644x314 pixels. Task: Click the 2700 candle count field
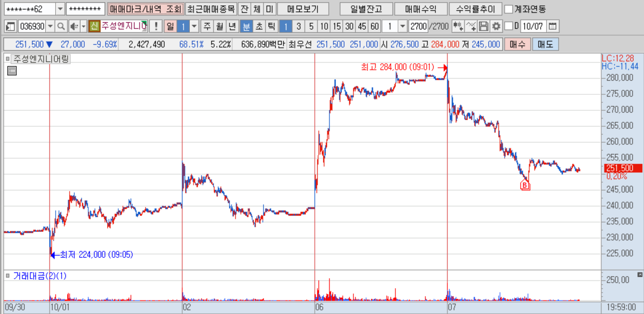pyautogui.click(x=418, y=26)
